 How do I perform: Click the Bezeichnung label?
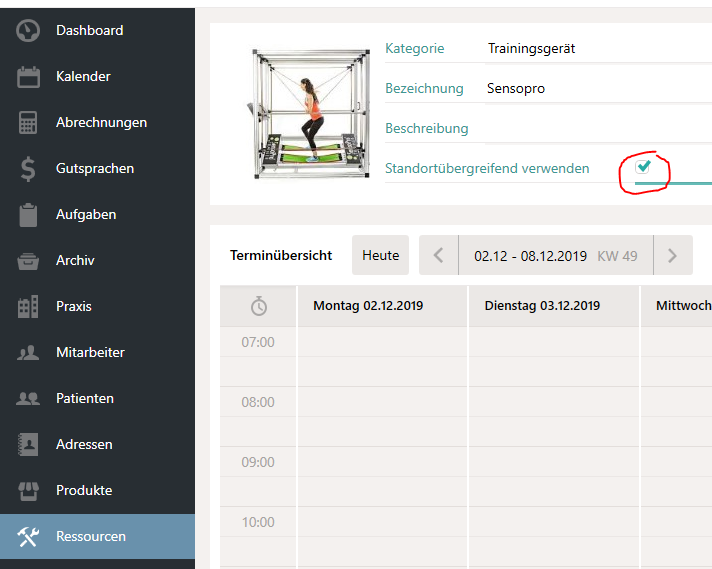[x=424, y=89]
